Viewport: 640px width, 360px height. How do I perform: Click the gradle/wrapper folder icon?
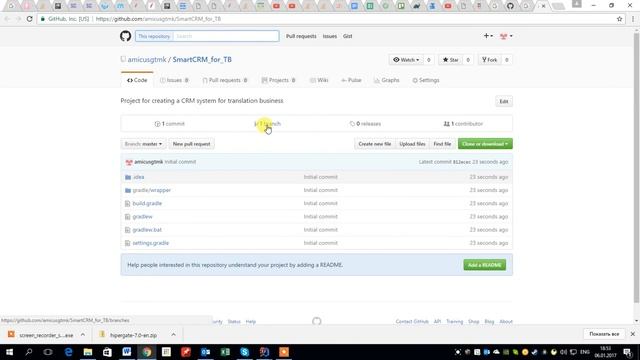coord(128,190)
